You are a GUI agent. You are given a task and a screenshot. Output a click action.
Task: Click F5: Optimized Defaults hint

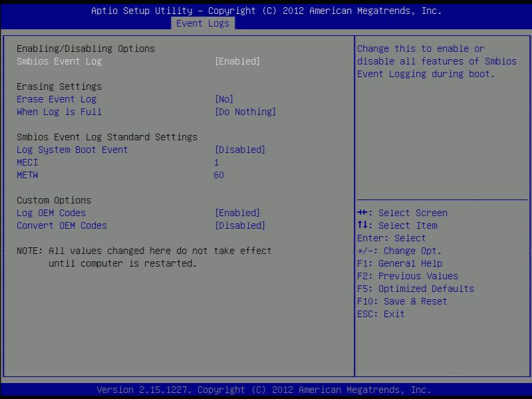(416, 289)
